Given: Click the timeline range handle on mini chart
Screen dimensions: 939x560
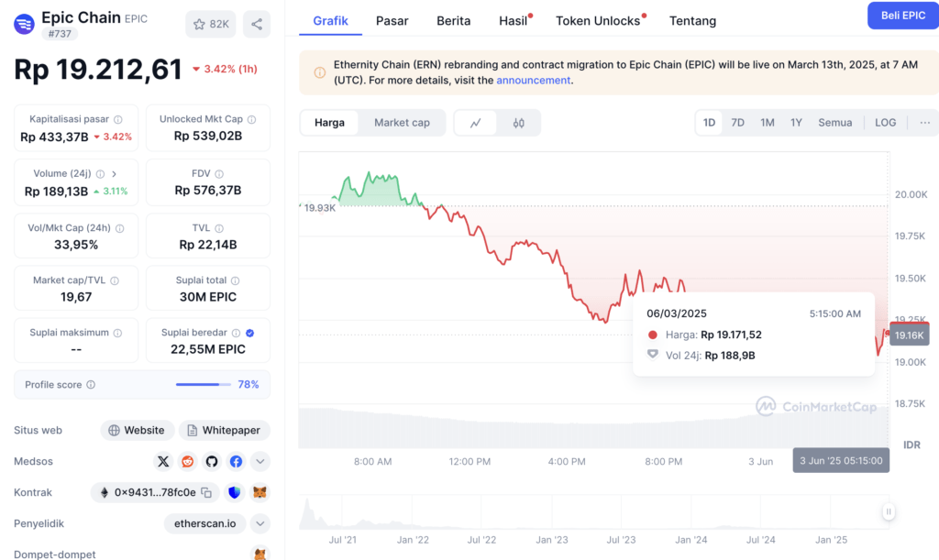Looking at the screenshot, I should tap(889, 511).
